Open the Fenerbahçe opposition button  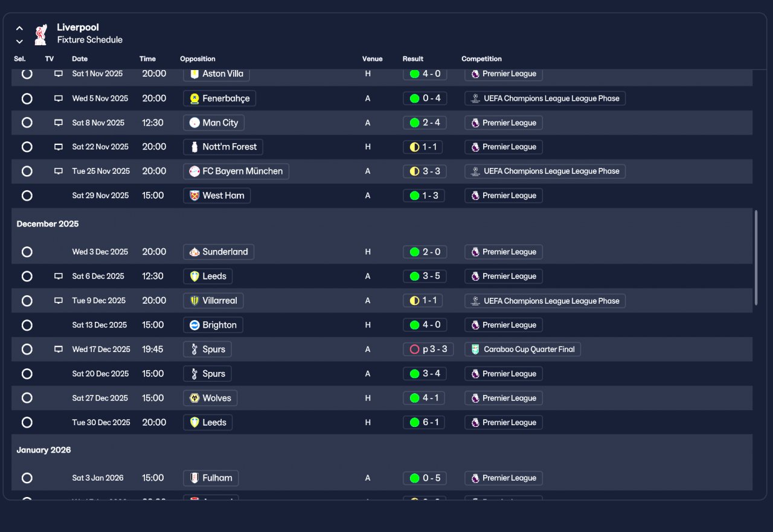220,98
